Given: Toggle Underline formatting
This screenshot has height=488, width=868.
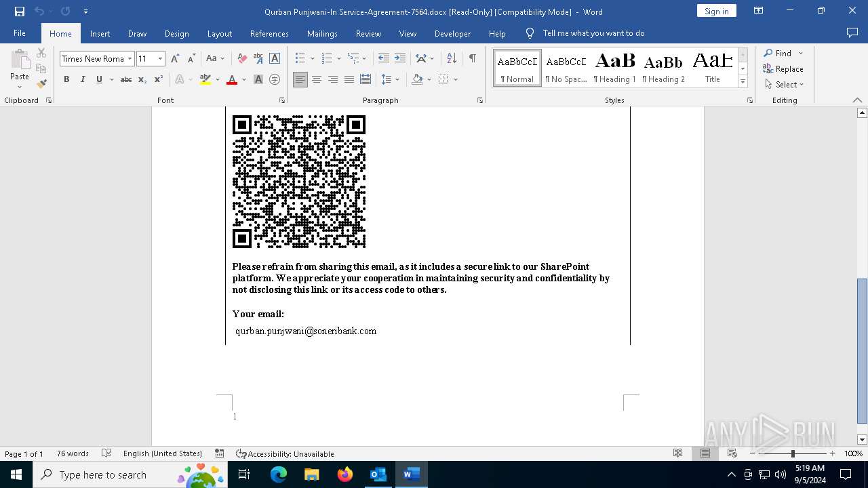Looking at the screenshot, I should pos(99,80).
